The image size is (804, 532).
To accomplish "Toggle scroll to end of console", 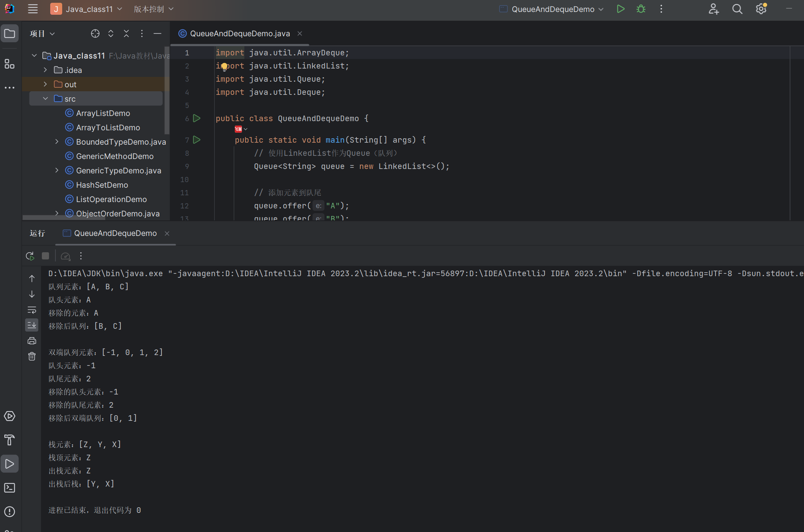I will click(32, 325).
